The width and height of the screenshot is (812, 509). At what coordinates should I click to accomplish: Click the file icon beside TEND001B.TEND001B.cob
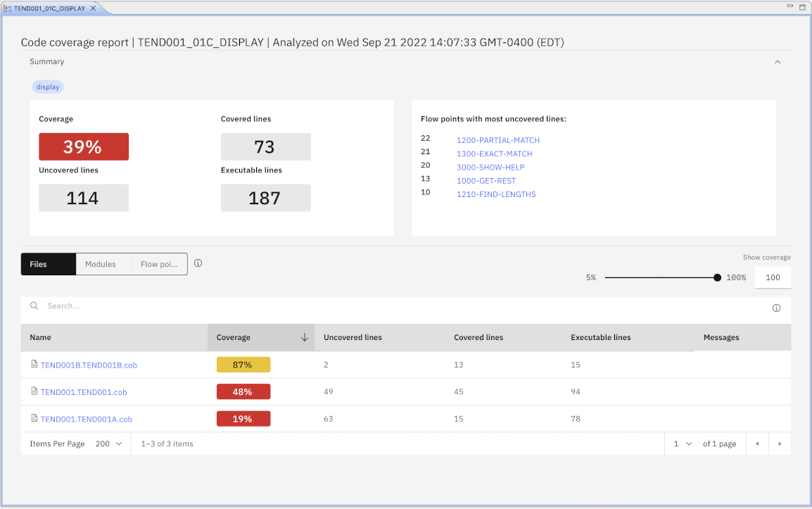(33, 365)
